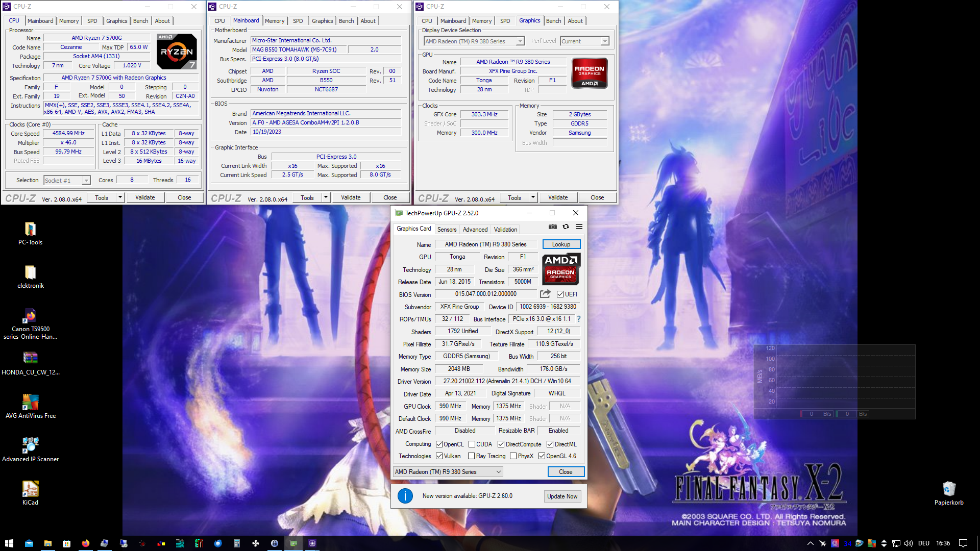Open Socket #1 selection dropdown
This screenshot has height=551, width=980.
coord(67,181)
